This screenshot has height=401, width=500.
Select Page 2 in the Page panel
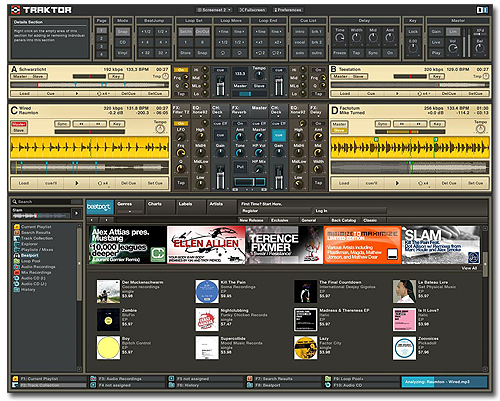(101, 38)
